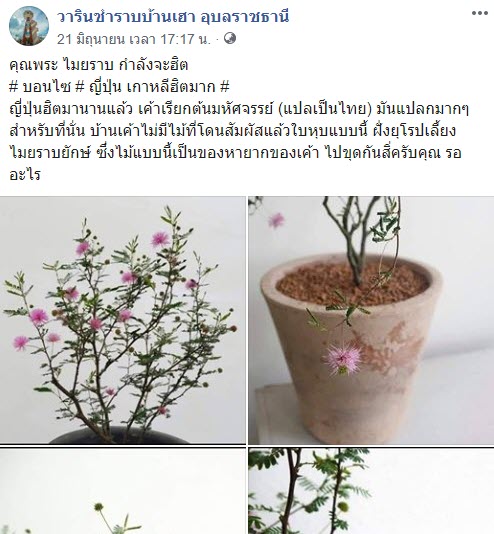Screen dimensions: 494x534
Task: Open the page's round profile avatar
Action: coord(29,26)
